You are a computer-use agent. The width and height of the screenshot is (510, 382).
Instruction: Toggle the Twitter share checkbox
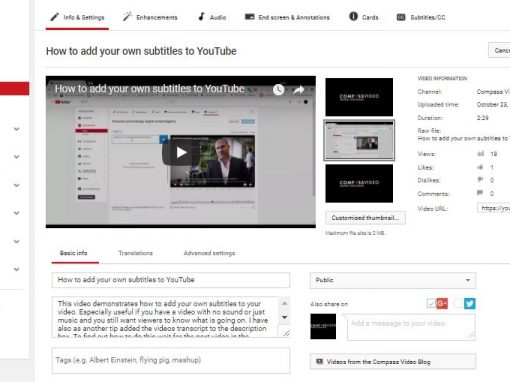(x=459, y=303)
